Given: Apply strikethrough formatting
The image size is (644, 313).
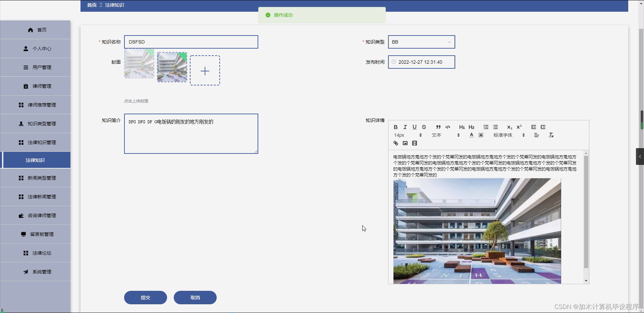Looking at the screenshot, I should pyautogui.click(x=424, y=127).
